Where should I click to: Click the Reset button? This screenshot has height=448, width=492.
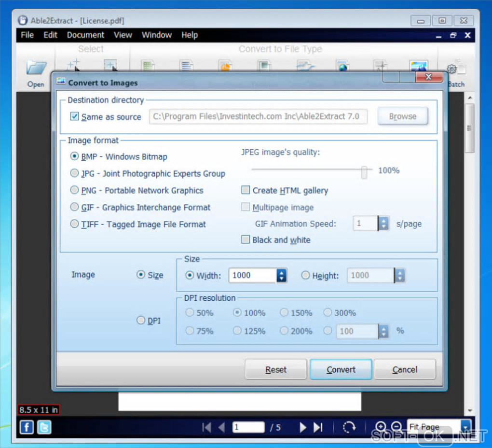(276, 369)
